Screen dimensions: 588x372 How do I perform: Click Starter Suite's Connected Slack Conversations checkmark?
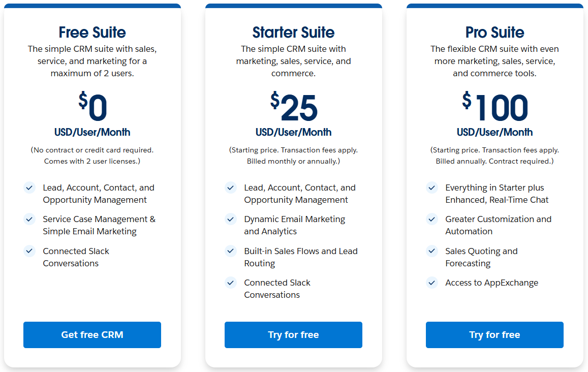click(231, 283)
